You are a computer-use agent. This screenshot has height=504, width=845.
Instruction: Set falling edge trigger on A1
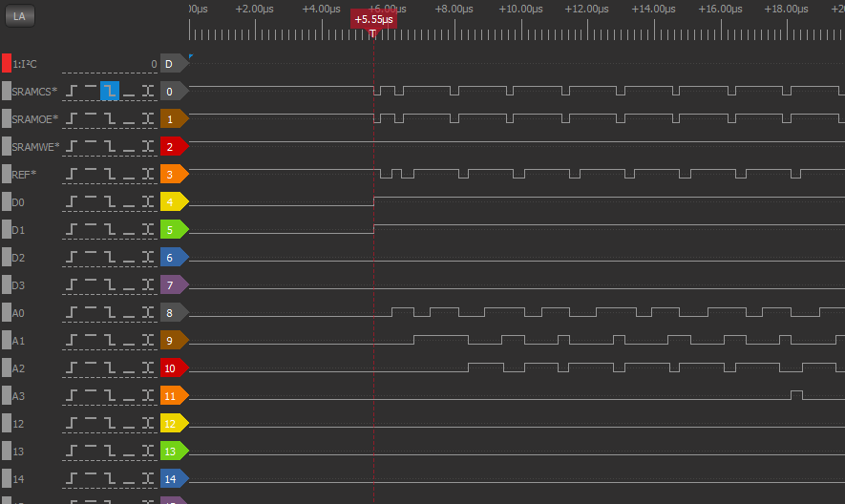tap(110, 341)
